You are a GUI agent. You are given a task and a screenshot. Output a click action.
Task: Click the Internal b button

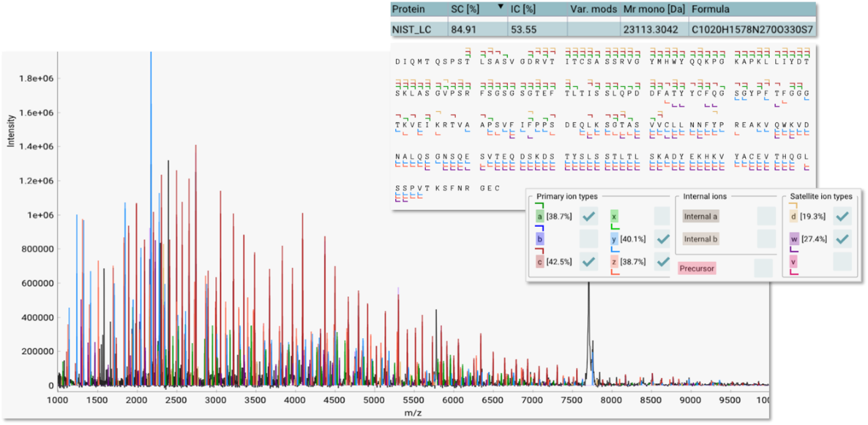tap(701, 239)
